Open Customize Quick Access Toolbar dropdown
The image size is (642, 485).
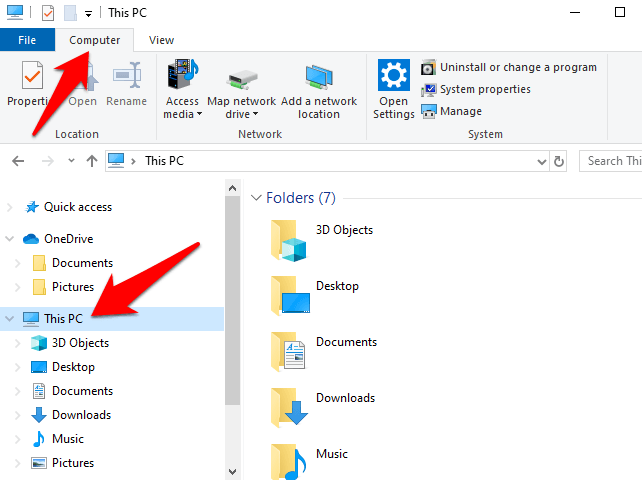[88, 14]
